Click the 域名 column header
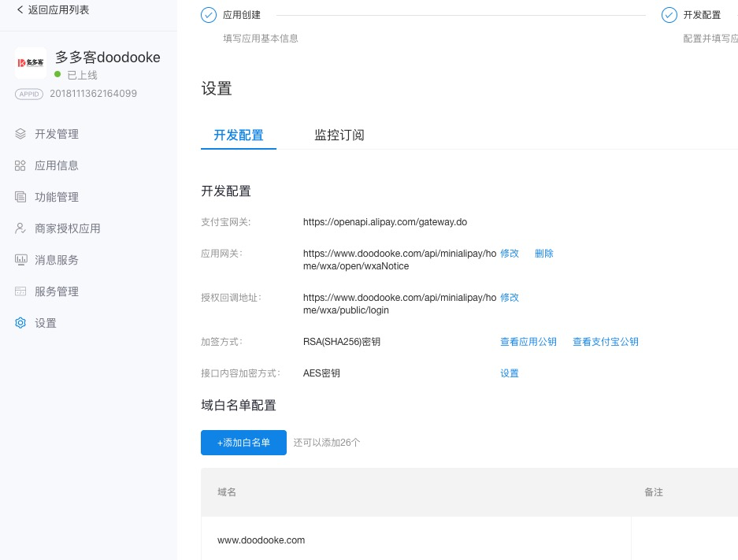 (x=226, y=492)
